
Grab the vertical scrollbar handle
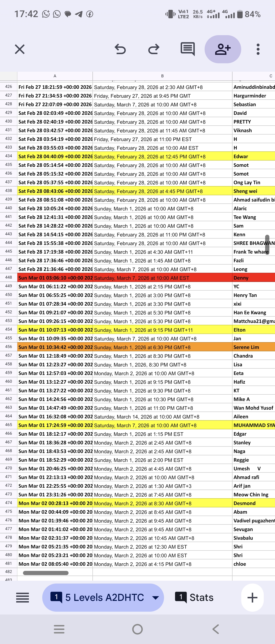(x=267, y=245)
